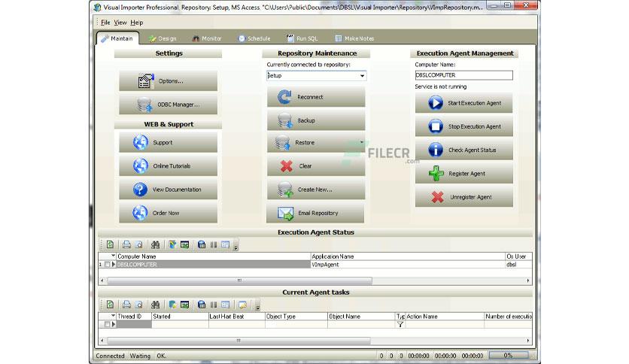This screenshot has width=629, height=364.
Task: Click binoculars find icon in Execution Agent Status toolbar
Action: pos(155,244)
